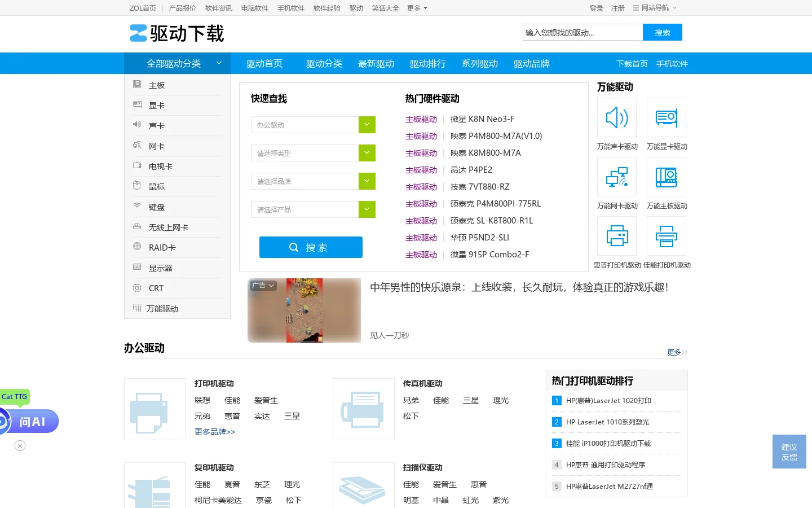Viewport: 812px width, 508px height.
Task: Click the 主板 motherboard sidebar icon
Action: pos(137,85)
